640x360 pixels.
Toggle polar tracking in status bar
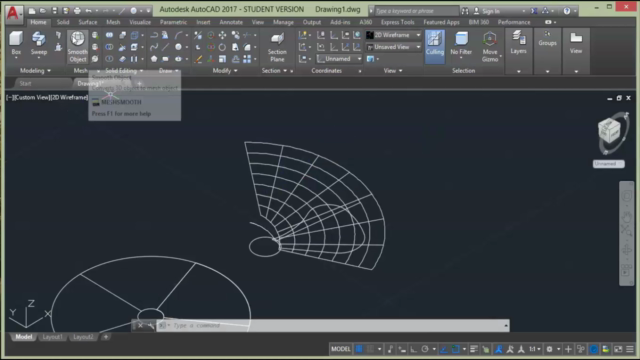tap(425, 349)
